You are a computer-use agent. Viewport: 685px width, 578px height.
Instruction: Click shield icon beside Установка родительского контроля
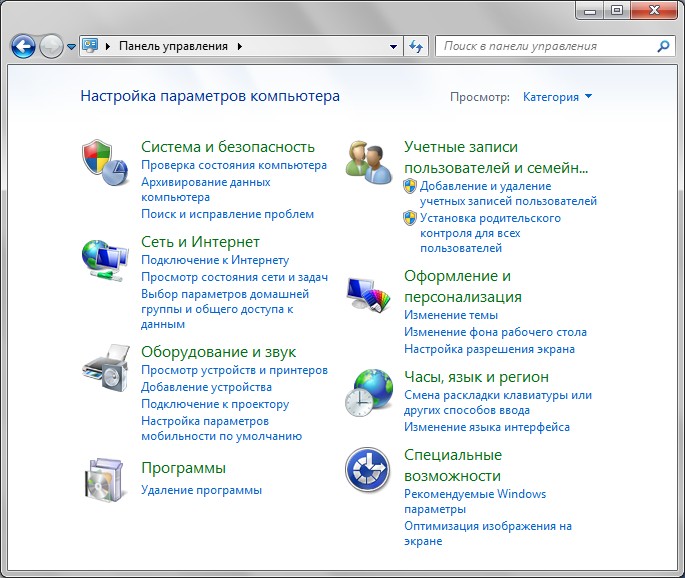click(410, 218)
